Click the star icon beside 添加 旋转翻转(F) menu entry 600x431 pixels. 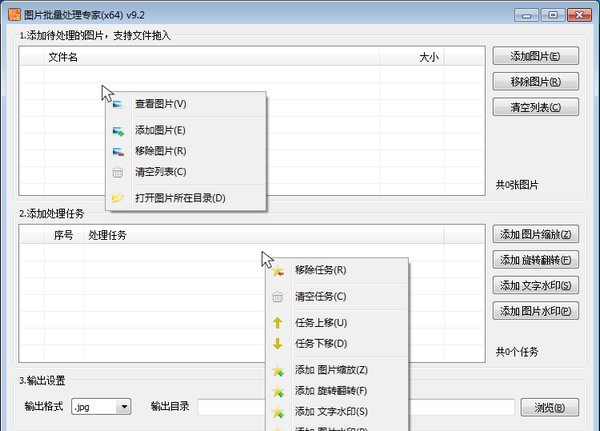[x=278, y=391]
